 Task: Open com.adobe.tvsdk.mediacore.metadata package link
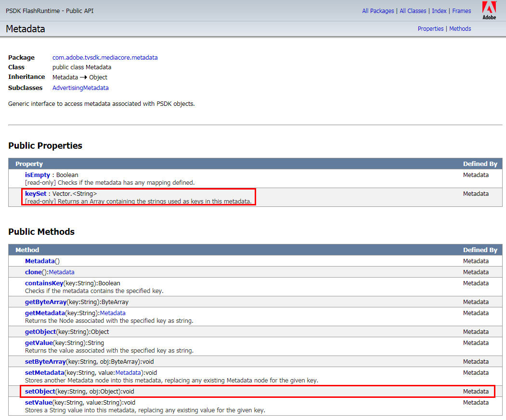click(x=105, y=58)
